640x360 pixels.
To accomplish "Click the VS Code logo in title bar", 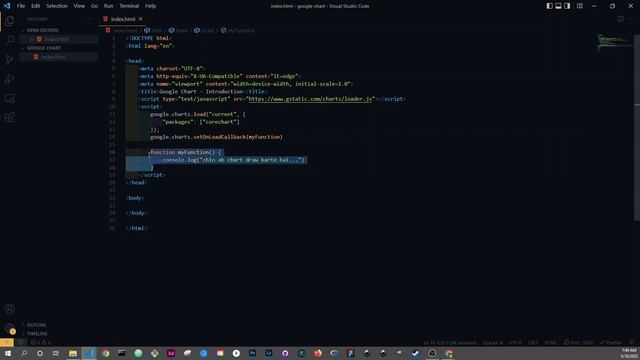I will pos(7,6).
